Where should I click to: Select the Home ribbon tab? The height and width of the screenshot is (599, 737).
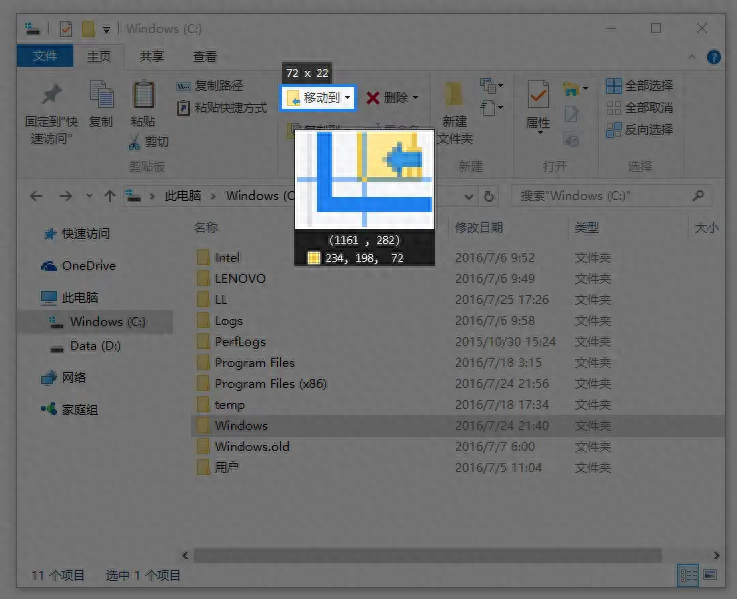tap(99, 56)
